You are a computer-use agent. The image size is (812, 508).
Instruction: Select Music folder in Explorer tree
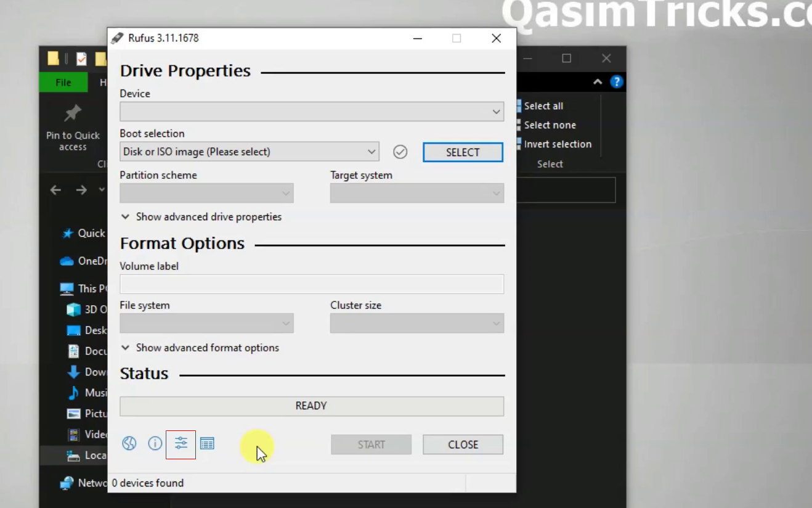click(86, 393)
